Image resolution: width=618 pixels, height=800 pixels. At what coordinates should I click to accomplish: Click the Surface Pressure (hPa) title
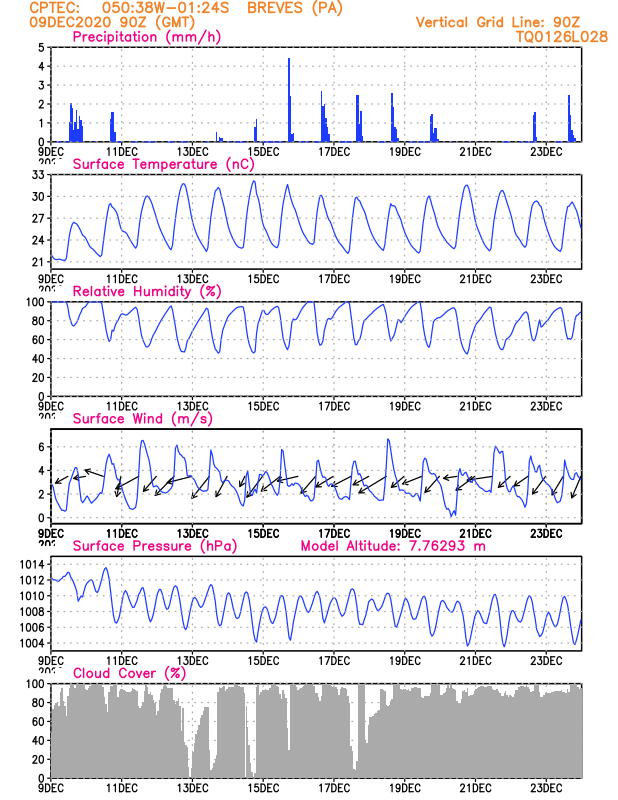155,546
